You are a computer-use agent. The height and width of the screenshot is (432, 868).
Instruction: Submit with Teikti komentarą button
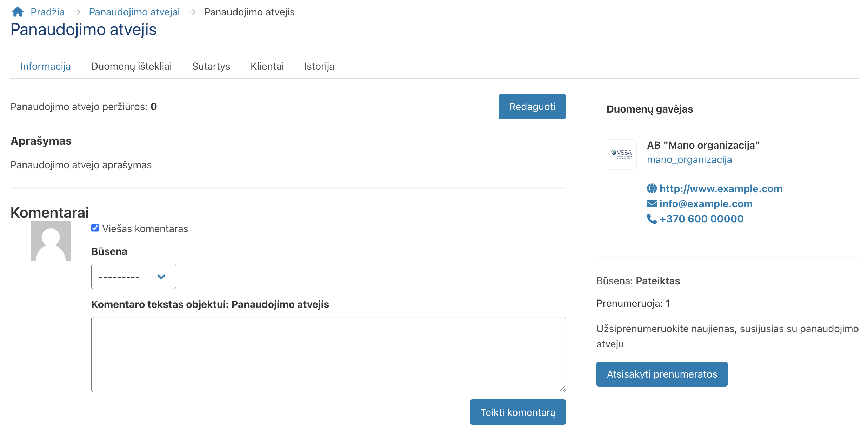518,412
